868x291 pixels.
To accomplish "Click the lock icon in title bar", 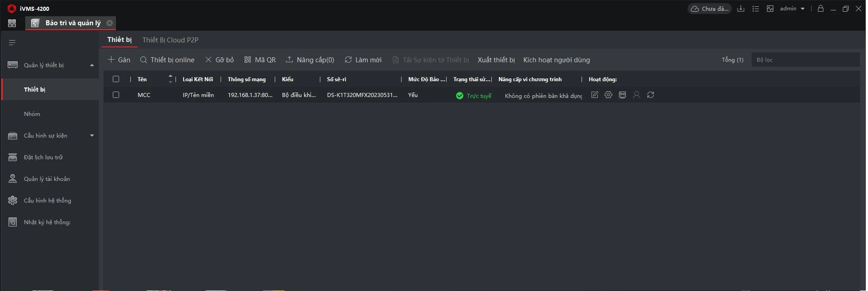I will click(x=821, y=9).
